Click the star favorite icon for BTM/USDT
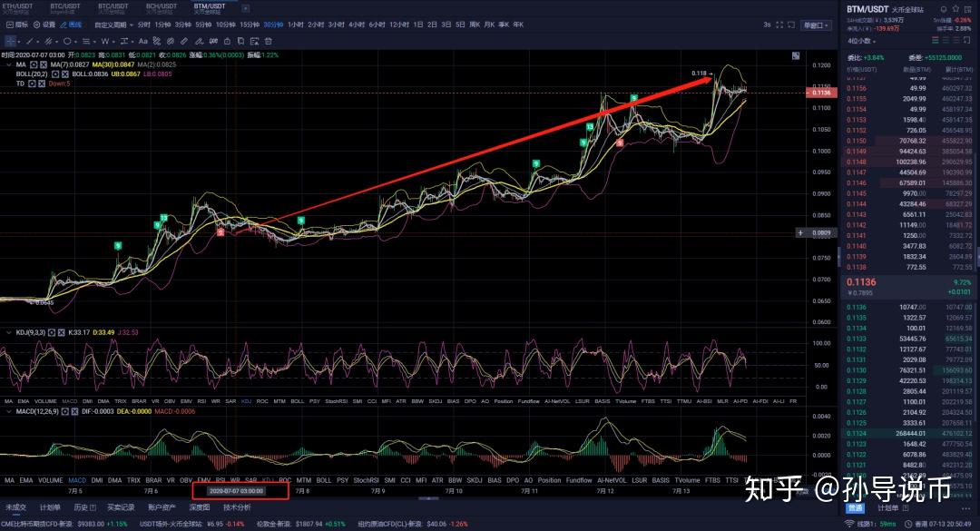The width and height of the screenshot is (980, 531). tap(955, 9)
